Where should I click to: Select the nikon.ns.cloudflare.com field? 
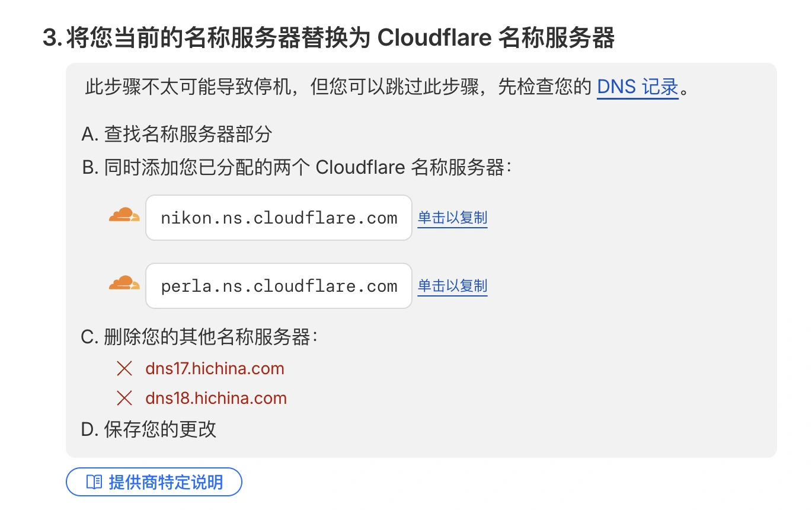(279, 218)
